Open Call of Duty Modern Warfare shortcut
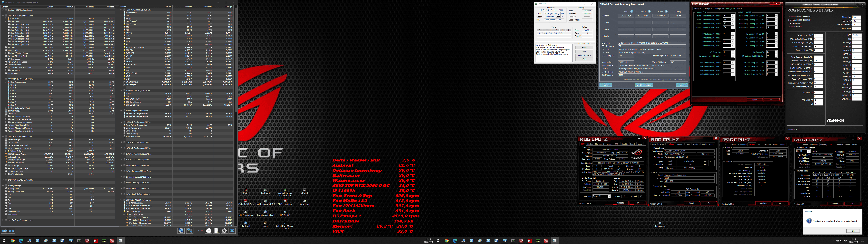Viewport: 868px width, 244px height. 285,225
